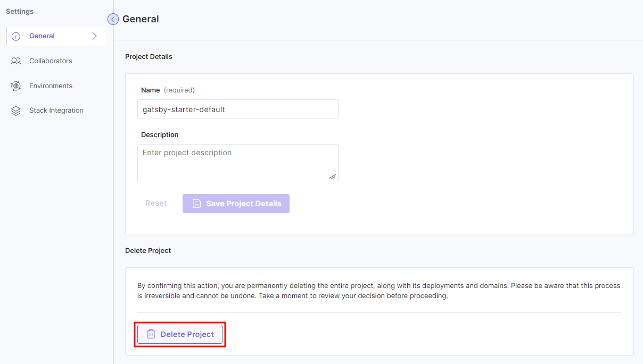Click the description box resize handle
The width and height of the screenshot is (643, 364).
[332, 177]
